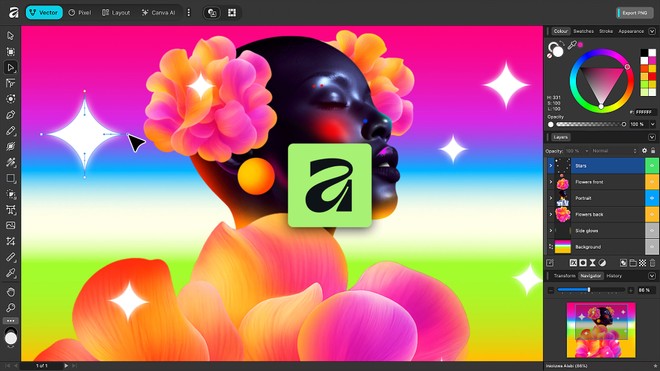660x371 pixels.
Task: Expand the Flowers back layer group
Action: 551,214
